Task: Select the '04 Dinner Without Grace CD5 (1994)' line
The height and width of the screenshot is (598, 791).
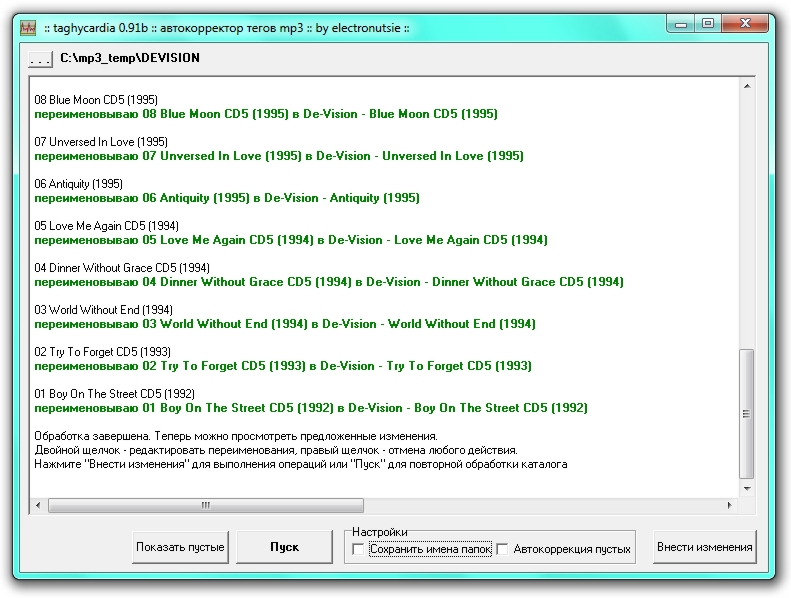Action: coord(122,267)
